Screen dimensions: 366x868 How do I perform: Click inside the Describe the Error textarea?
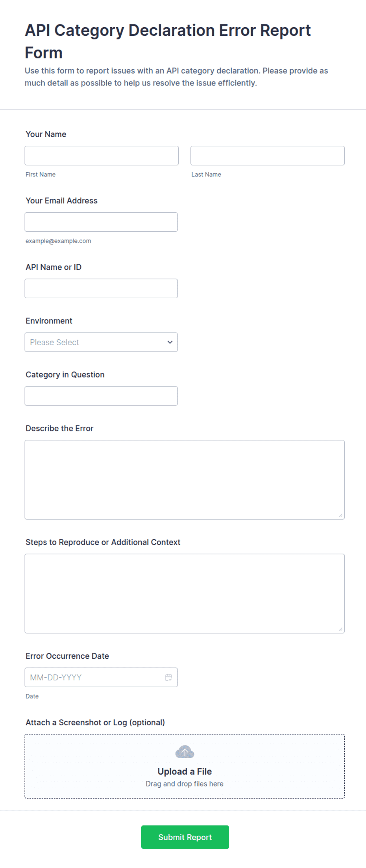coord(185,480)
